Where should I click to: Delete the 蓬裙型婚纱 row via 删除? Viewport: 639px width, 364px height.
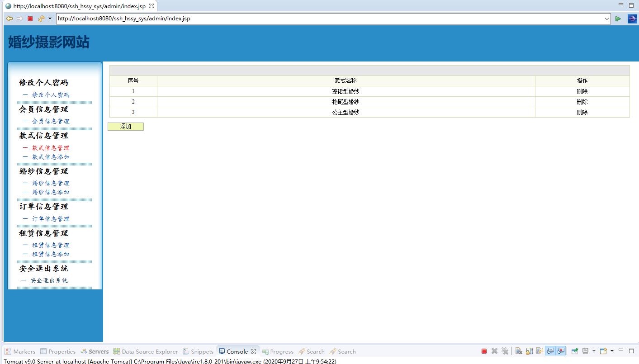point(582,91)
